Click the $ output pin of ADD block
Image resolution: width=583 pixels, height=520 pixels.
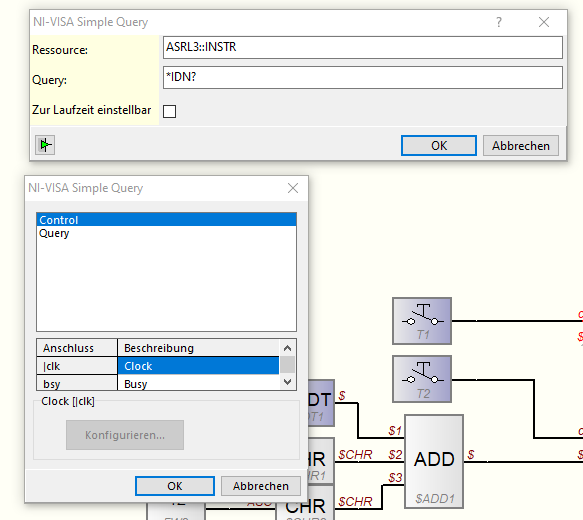point(471,455)
